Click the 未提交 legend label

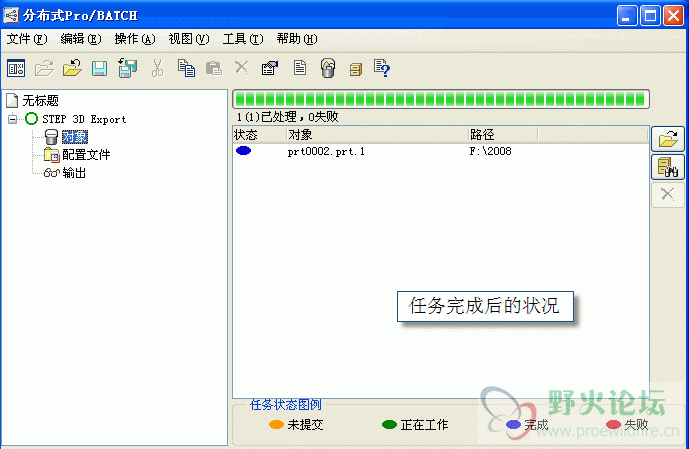(x=305, y=425)
